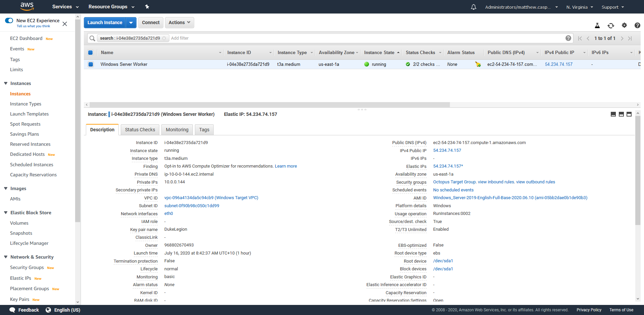
Task: Open the Actions dropdown
Action: (x=179, y=22)
